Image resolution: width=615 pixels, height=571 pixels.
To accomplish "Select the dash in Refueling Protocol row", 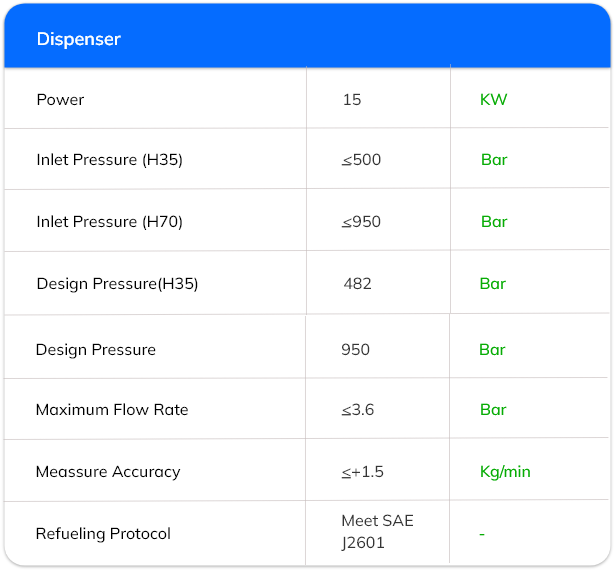I will pos(482,535).
